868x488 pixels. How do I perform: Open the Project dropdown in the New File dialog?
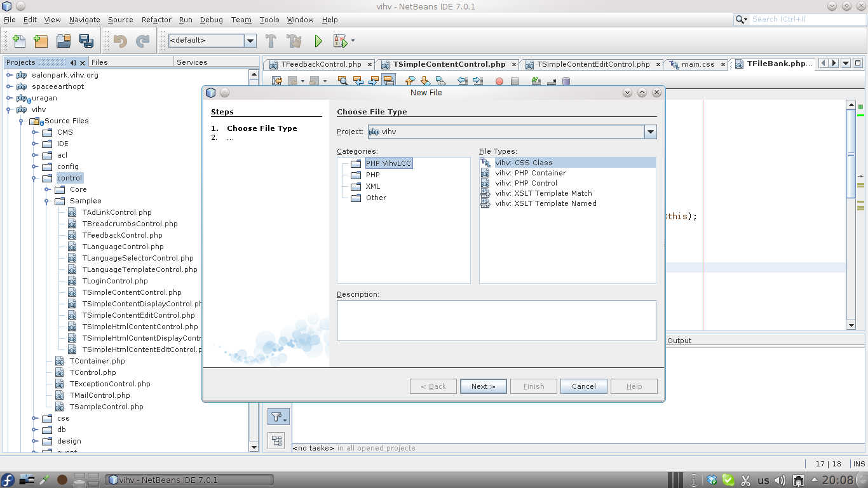coord(650,132)
